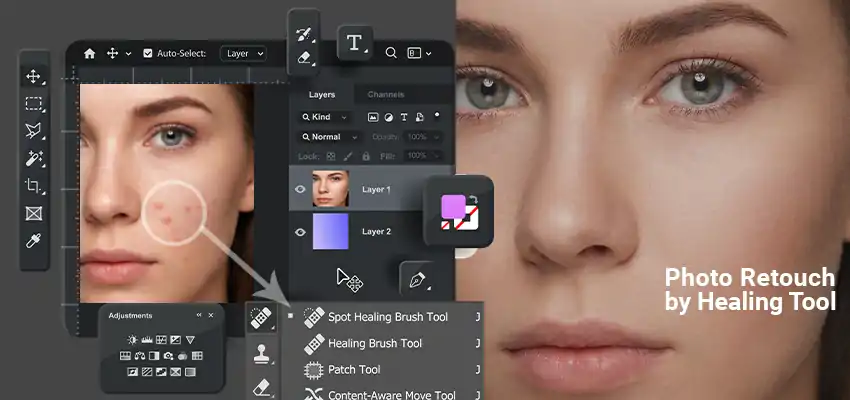Add a Brightness/Contrast adjustment
The image size is (850, 400).
[132, 340]
